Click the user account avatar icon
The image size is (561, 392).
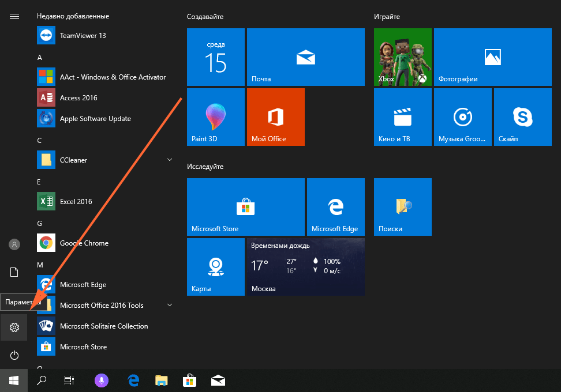coord(14,244)
